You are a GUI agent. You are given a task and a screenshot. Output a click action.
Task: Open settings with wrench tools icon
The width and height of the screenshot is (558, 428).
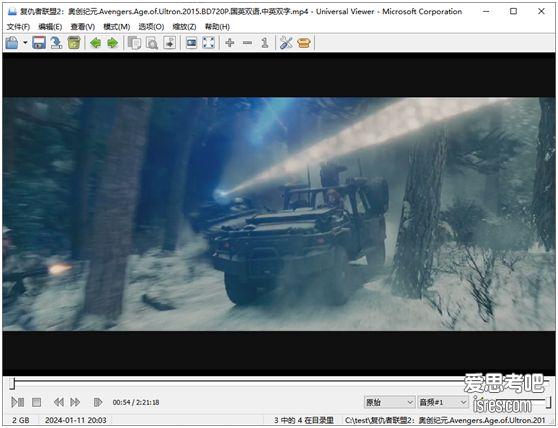click(x=286, y=43)
